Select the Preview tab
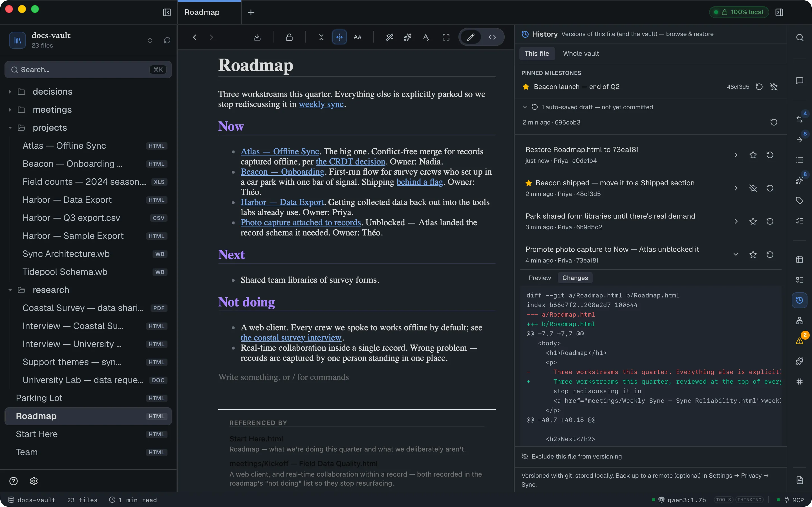 pyautogui.click(x=540, y=278)
